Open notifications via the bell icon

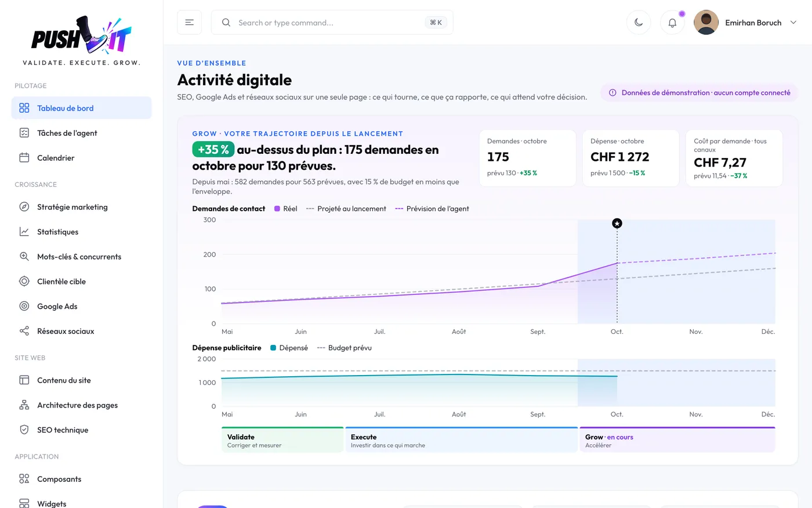click(x=672, y=23)
